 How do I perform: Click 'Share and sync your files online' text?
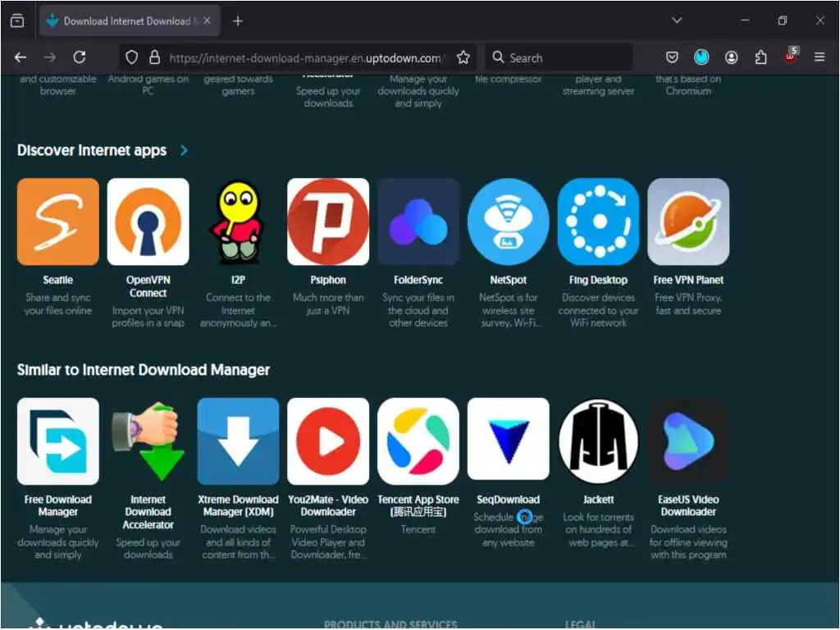point(58,304)
